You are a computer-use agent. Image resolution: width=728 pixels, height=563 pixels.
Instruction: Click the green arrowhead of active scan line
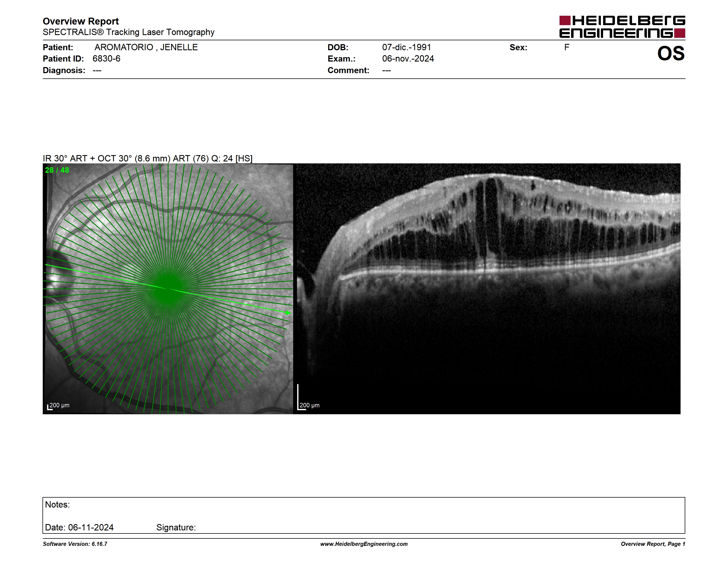coord(288,313)
